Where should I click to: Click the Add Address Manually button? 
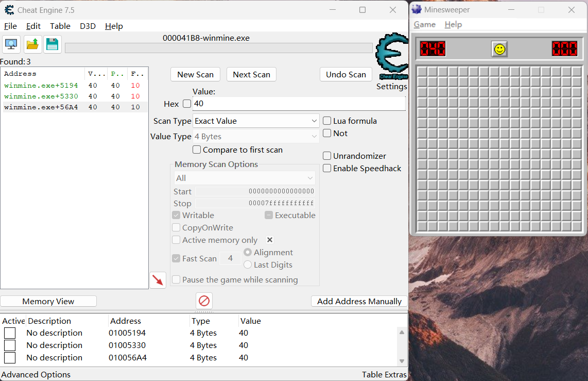[x=359, y=301]
